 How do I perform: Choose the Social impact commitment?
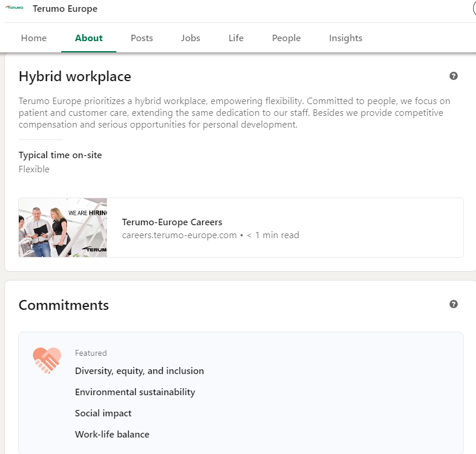click(x=103, y=413)
